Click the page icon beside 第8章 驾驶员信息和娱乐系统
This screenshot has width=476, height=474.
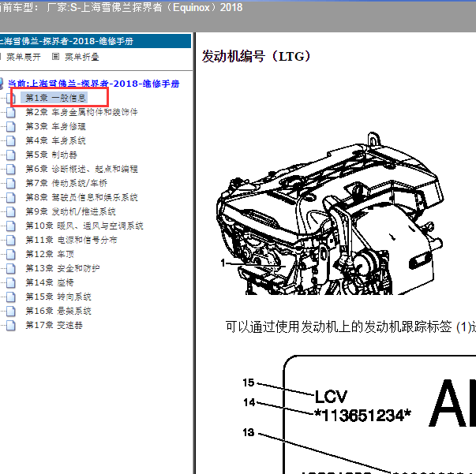click(11, 197)
